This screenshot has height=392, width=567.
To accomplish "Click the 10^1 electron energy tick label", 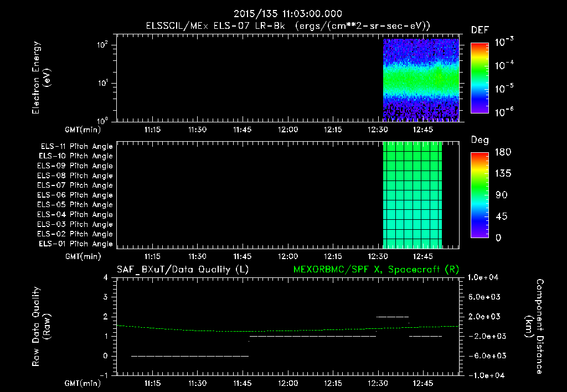I will (x=102, y=83).
